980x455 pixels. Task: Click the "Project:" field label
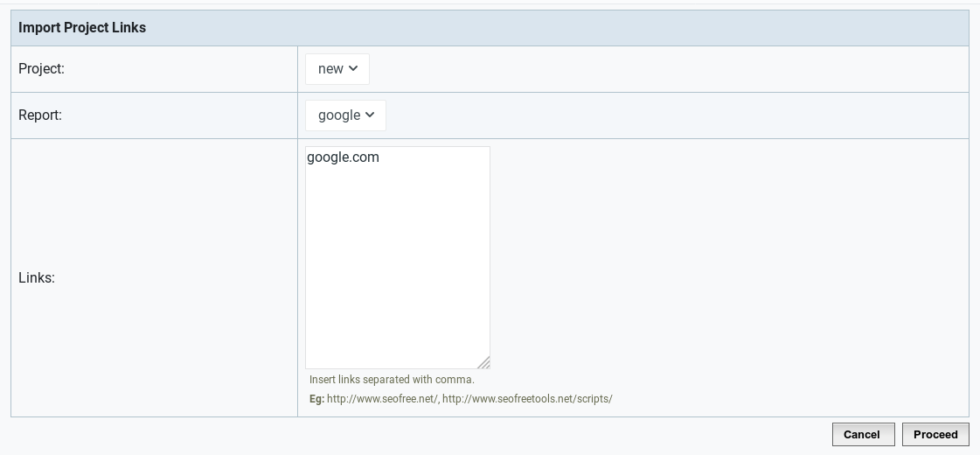tap(41, 69)
